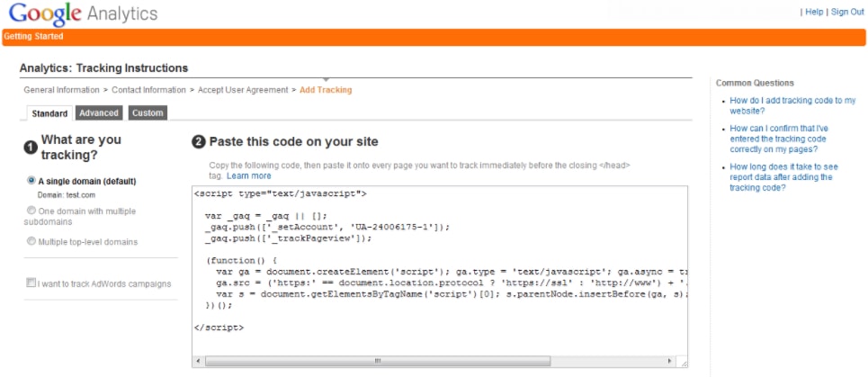Image resolution: width=868 pixels, height=377 pixels.
Task: Click the closing </script> line
Action: pyautogui.click(x=219, y=328)
